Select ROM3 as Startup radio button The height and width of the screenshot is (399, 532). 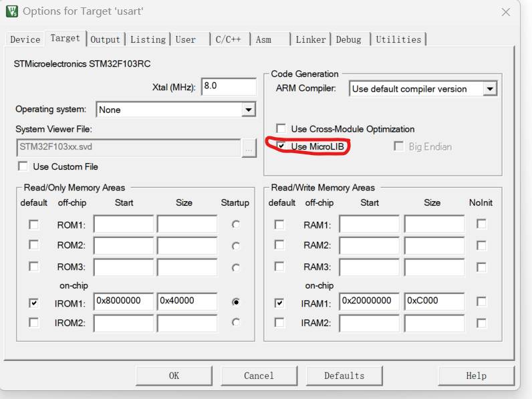236,268
